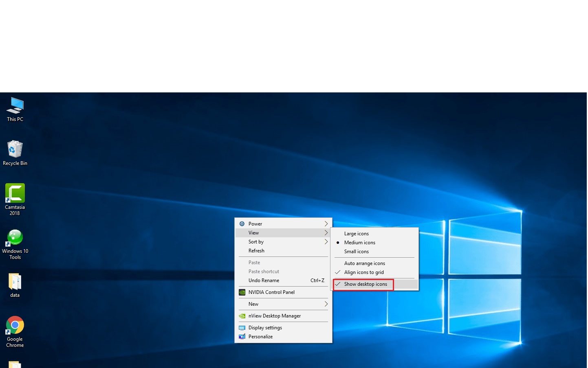
Task: Launch Google Chrome from the desktop
Action: pos(15,326)
